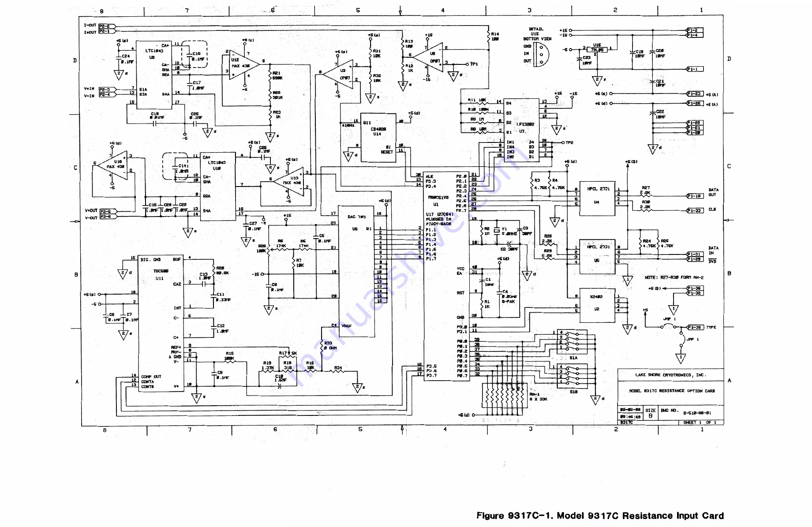Click the P1-1 connector tag
Viewport: 812px width, 527px height.
click(695, 69)
